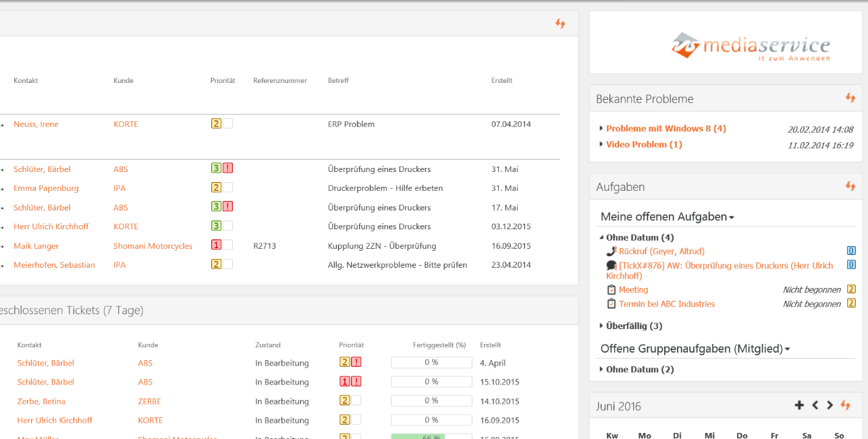The height and width of the screenshot is (439, 868).
Task: Click yellow 2 badge beside Termin bei ABC Industries
Action: coord(851,304)
